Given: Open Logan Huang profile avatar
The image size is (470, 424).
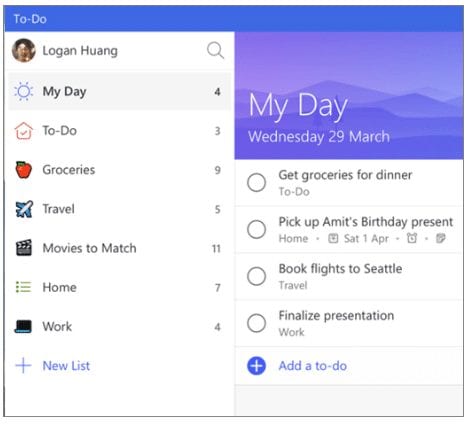Looking at the screenshot, I should click(x=24, y=50).
